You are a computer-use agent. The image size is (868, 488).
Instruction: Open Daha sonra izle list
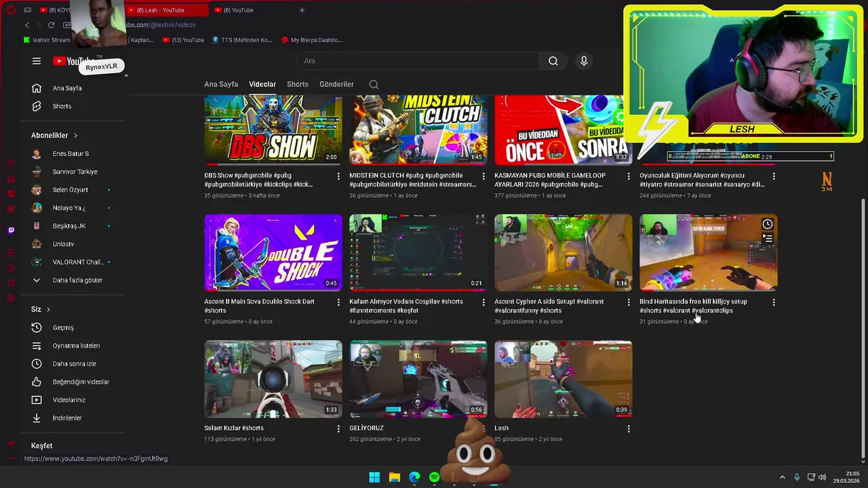[73, 364]
